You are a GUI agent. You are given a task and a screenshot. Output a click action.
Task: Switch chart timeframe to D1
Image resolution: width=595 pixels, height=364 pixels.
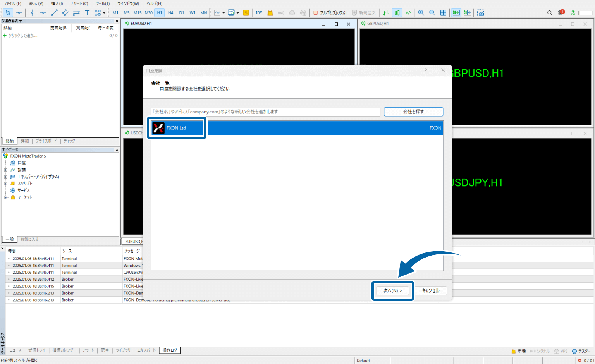(x=181, y=13)
